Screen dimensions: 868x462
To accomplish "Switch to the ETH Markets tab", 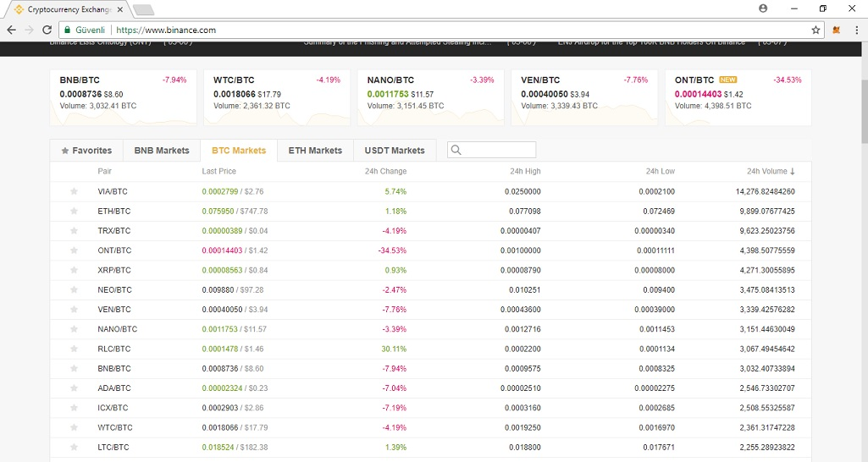I will tap(315, 151).
